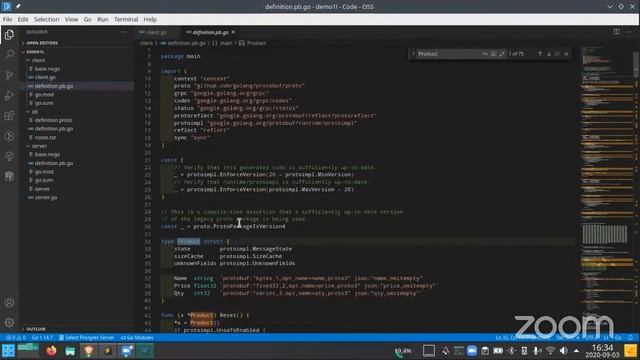640x360 pixels.
Task: Open Explorer panel more actions menu
Action: (x=124, y=32)
